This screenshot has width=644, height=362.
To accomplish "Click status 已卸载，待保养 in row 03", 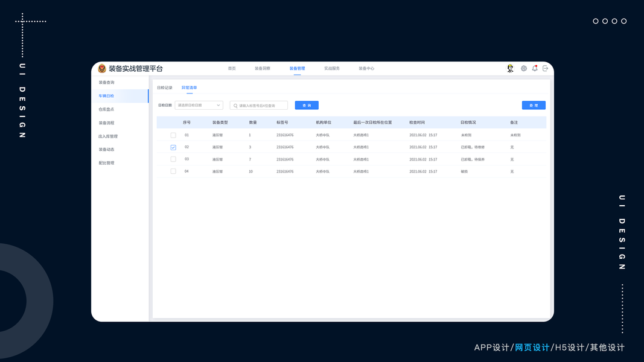I will [473, 159].
